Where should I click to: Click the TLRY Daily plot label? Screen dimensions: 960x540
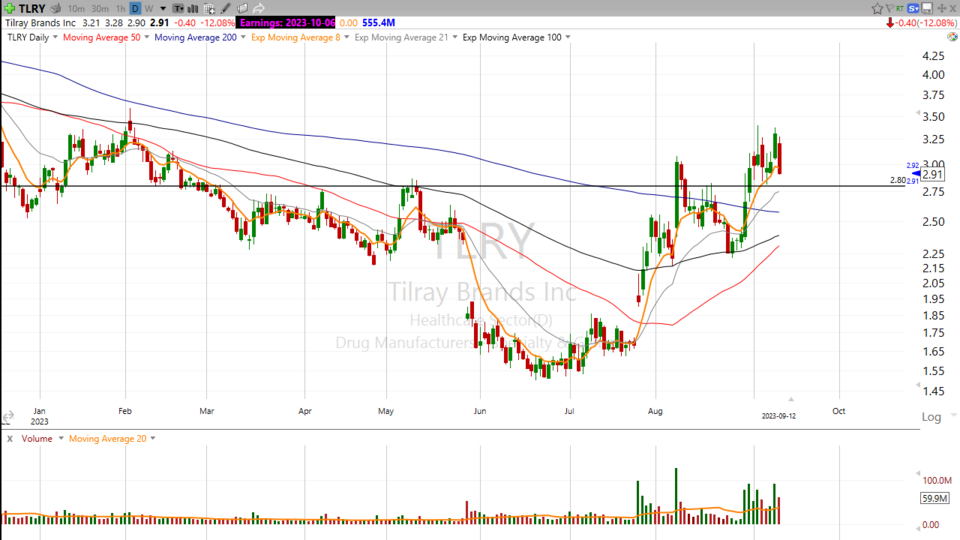28,37
